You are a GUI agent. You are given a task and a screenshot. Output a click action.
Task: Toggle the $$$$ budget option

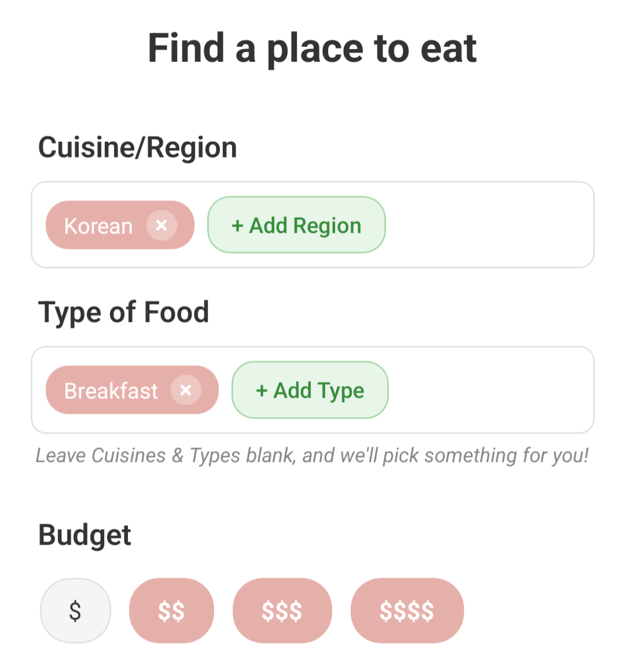407,611
